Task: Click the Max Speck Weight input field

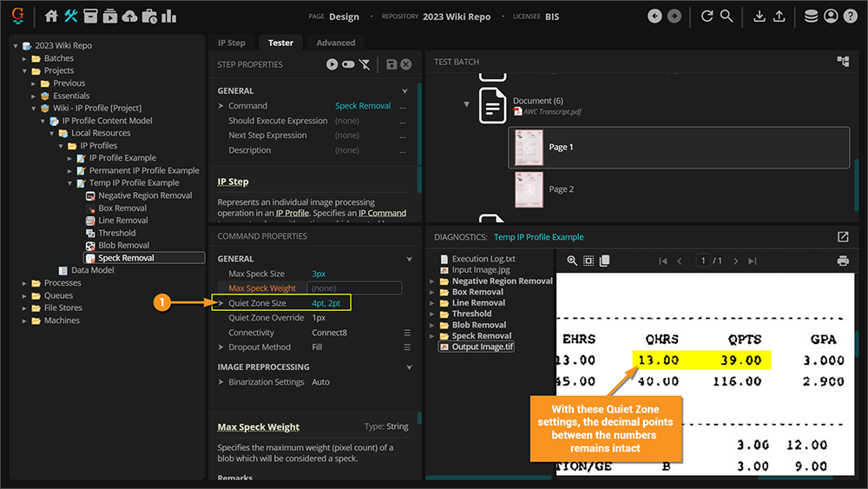Action: [x=354, y=288]
